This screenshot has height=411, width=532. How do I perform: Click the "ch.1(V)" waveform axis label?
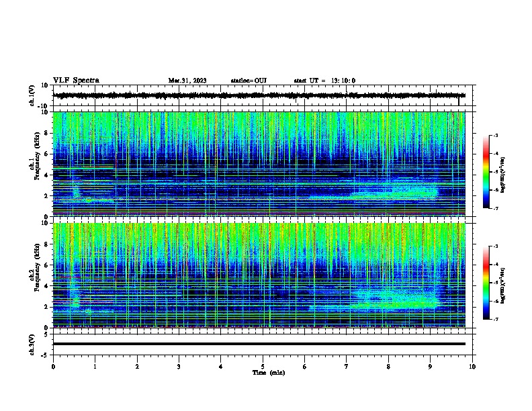pyautogui.click(x=32, y=95)
